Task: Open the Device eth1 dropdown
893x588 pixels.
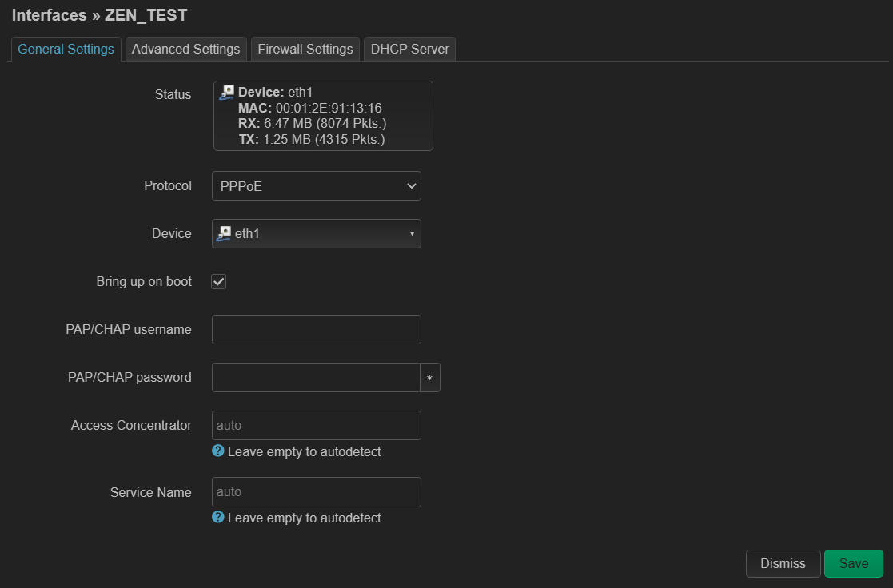Action: [316, 233]
